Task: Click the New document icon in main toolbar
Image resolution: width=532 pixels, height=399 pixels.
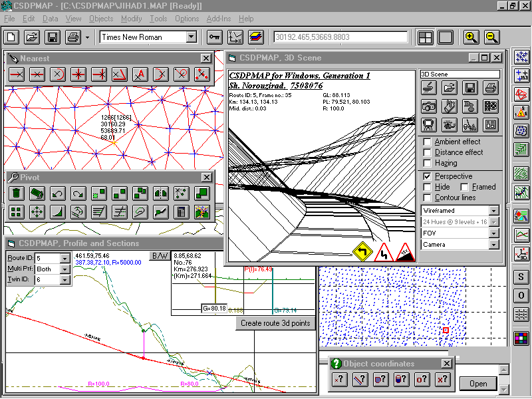Action: [x=11, y=37]
